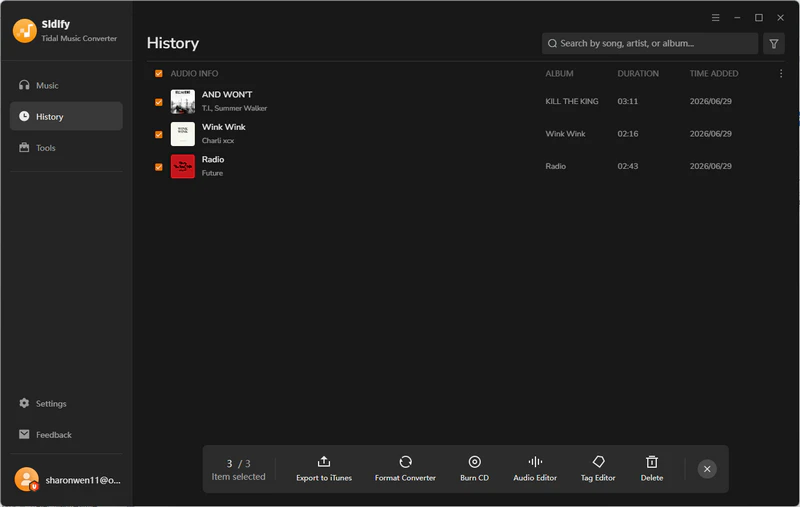Image resolution: width=800 pixels, height=507 pixels.
Task: Minimize the Sidify window
Action: (737, 17)
